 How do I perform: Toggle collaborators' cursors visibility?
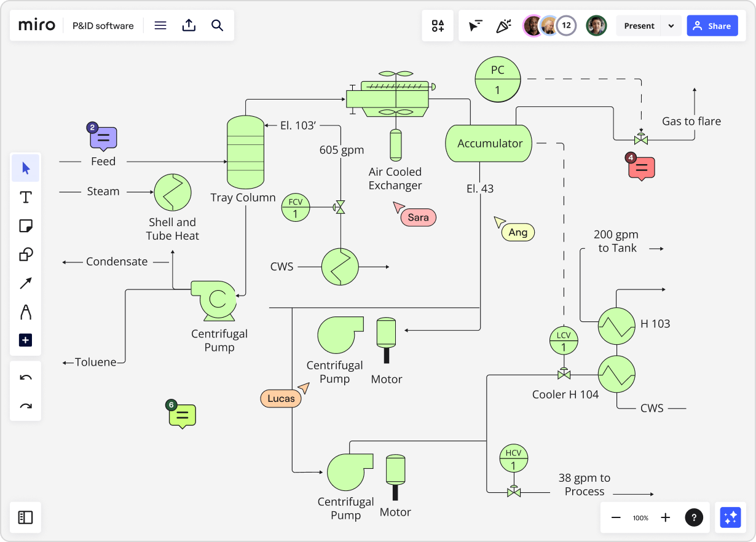click(474, 25)
